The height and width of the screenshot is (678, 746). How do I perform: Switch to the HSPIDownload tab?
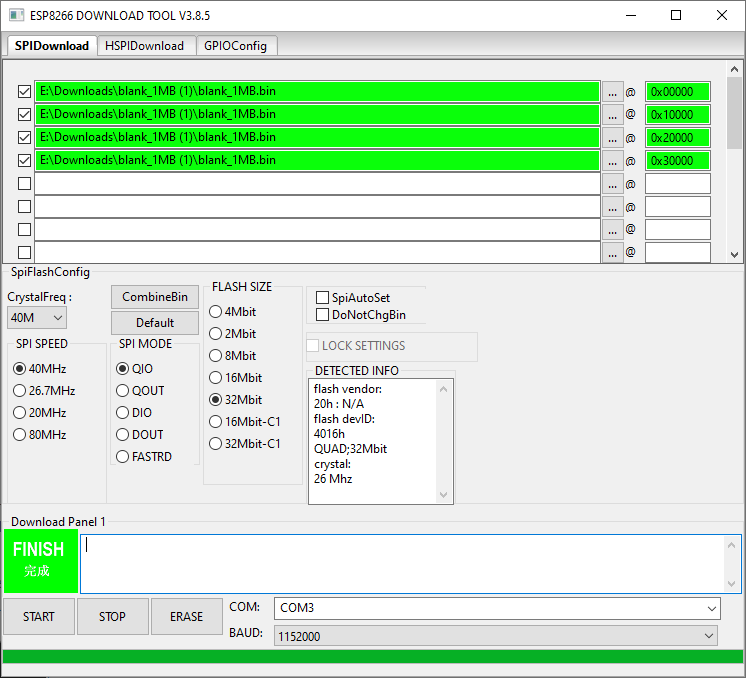(x=145, y=46)
